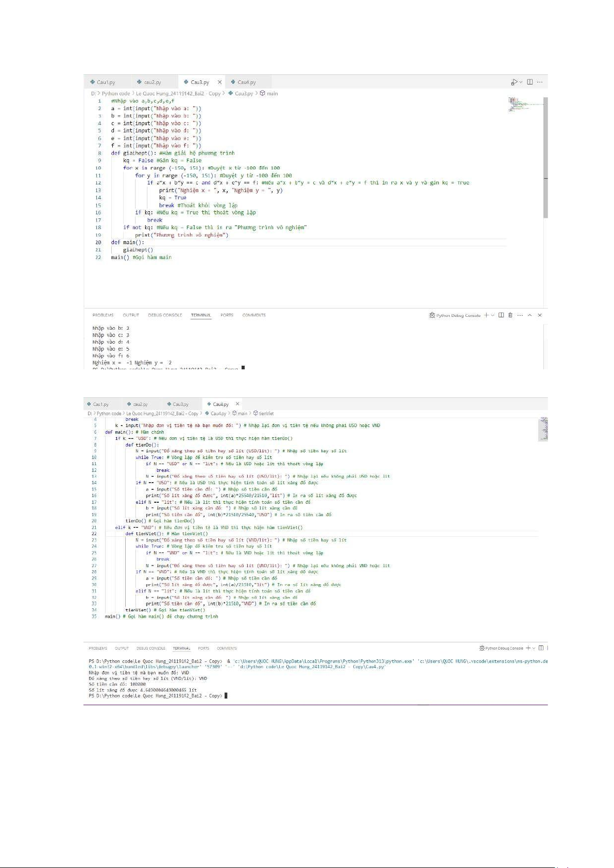Open COMMENTS tab below Cau3.py editor
The height and width of the screenshot is (868, 614).
click(x=254, y=315)
